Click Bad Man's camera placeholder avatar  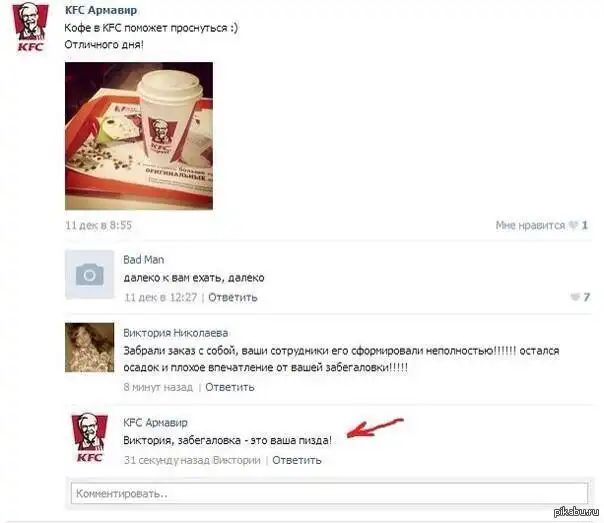(x=89, y=275)
